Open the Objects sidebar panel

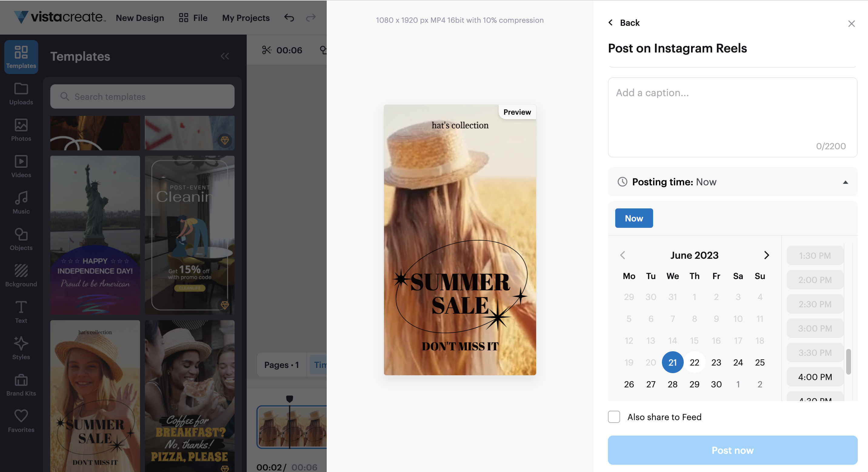coord(21,239)
